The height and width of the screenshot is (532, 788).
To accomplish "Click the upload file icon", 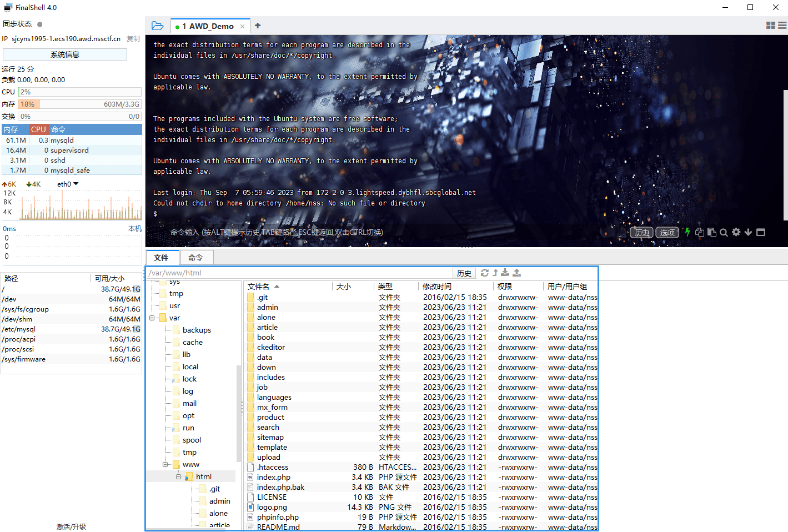I will click(x=517, y=273).
